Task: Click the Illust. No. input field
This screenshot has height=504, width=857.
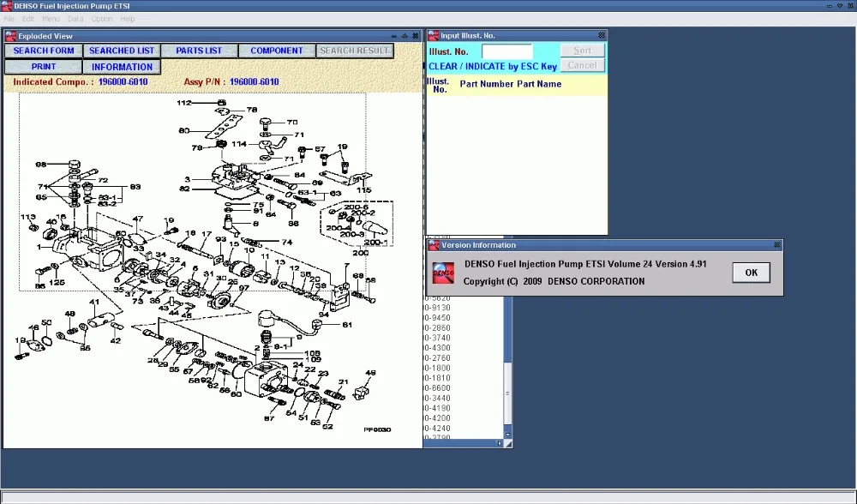Action: (x=506, y=51)
